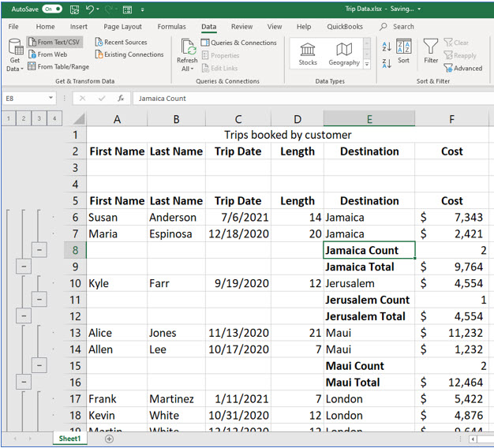Toggle the AutoSave switch

52,9
